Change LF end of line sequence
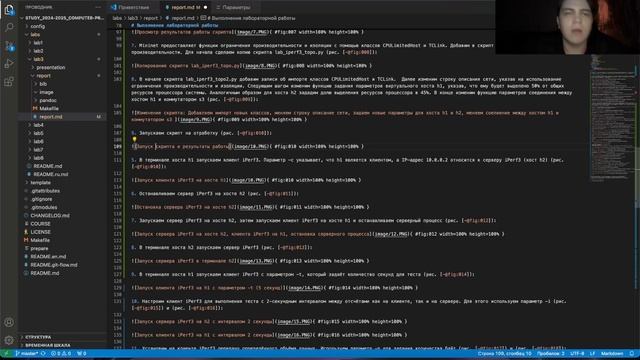 coord(592,353)
